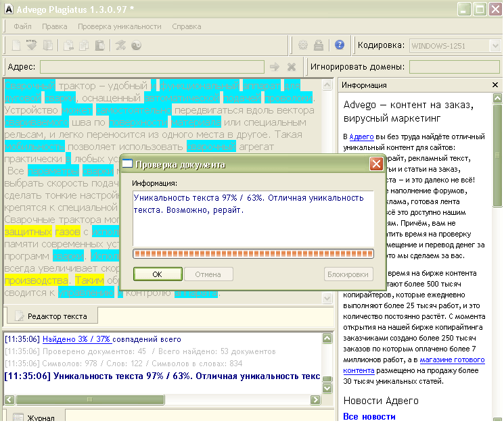The image size is (504, 423).
Task: Click the cut toolbar icon
Action: pyautogui.click(x=68, y=45)
